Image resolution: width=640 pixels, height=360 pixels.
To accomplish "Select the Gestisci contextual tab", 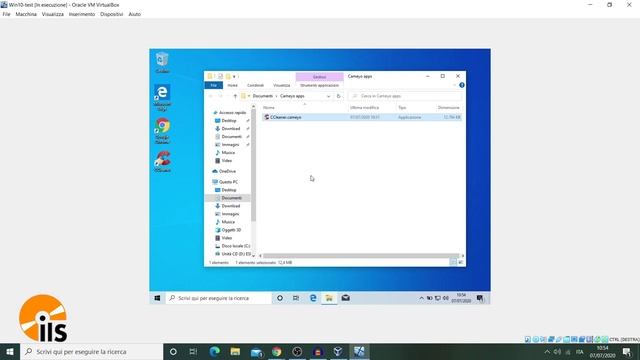I will click(x=320, y=77).
